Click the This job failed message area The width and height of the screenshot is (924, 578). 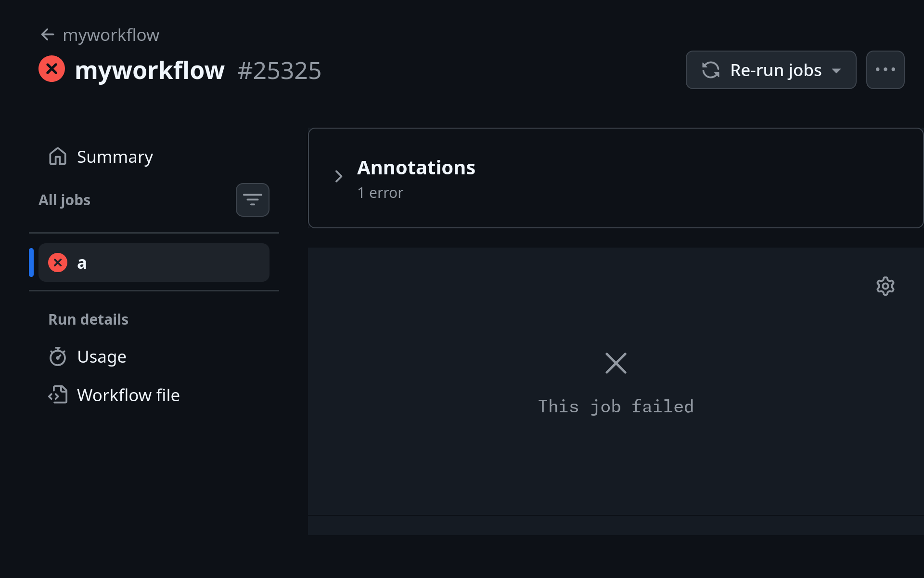(616, 406)
